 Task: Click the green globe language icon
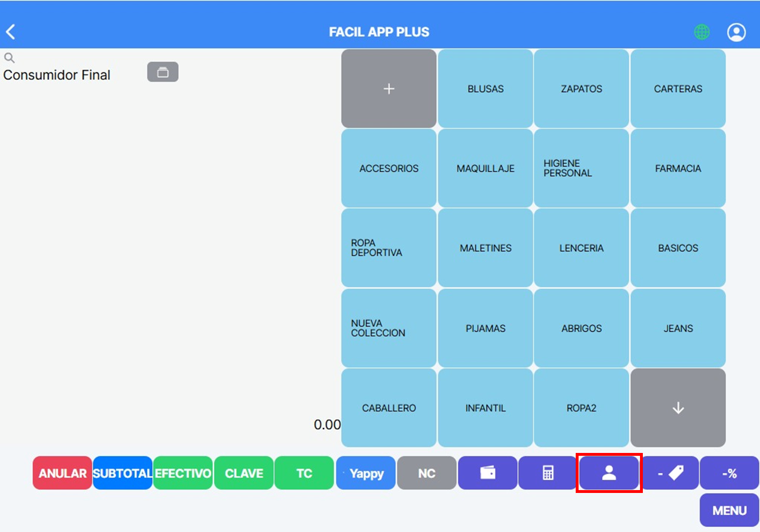point(701,32)
